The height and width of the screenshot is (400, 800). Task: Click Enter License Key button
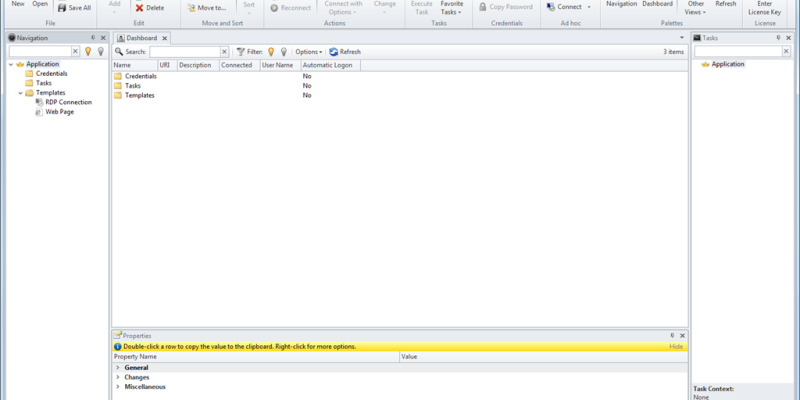[765, 8]
